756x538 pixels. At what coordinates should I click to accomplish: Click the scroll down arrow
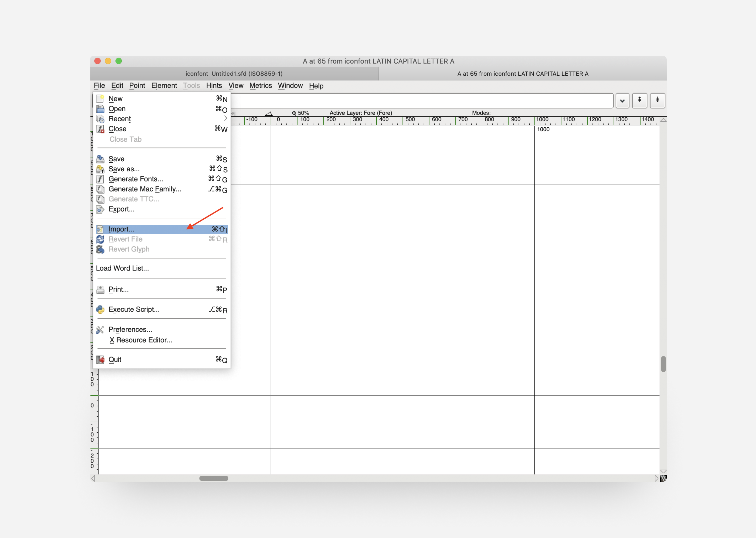click(x=663, y=471)
